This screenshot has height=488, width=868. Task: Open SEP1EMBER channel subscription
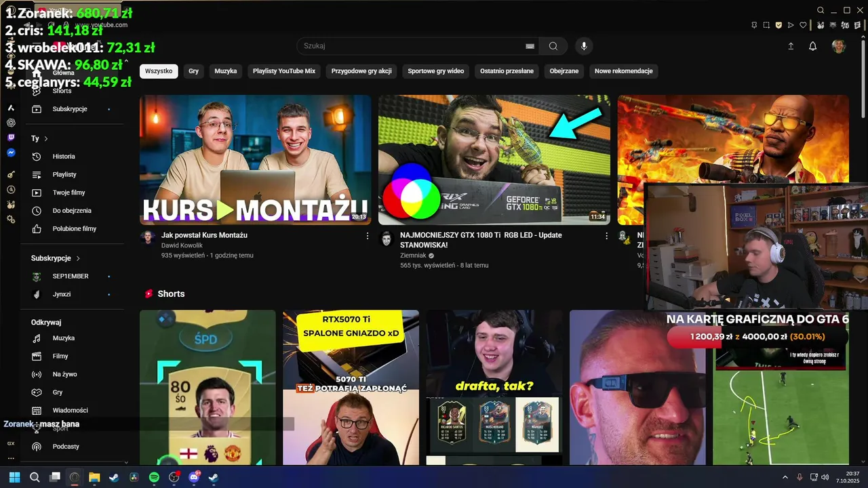click(72, 277)
